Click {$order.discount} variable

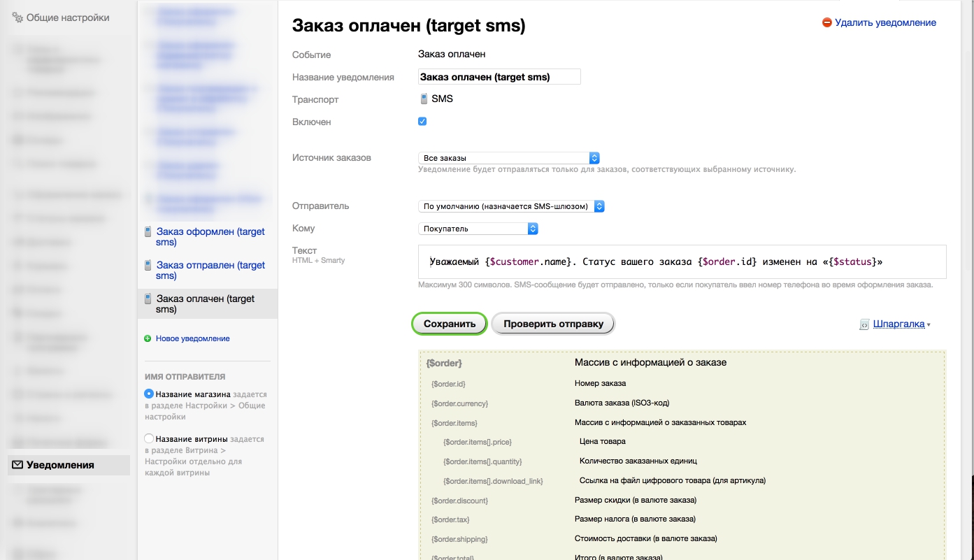pos(459,501)
